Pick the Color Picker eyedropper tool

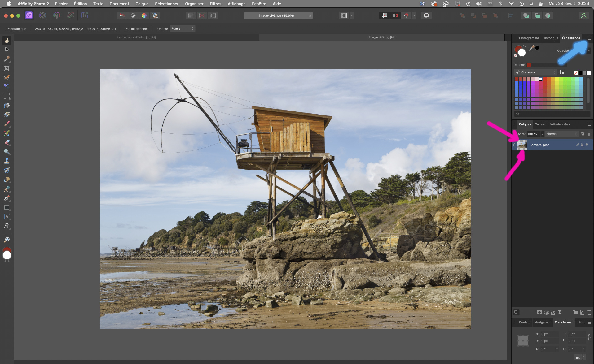pyautogui.click(x=7, y=59)
